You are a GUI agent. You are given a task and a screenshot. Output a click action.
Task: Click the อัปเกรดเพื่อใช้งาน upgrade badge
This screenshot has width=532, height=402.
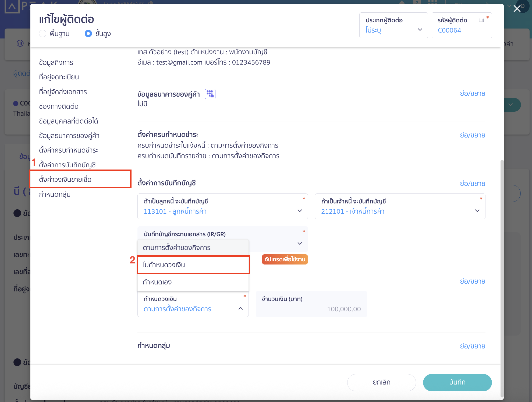285,259
